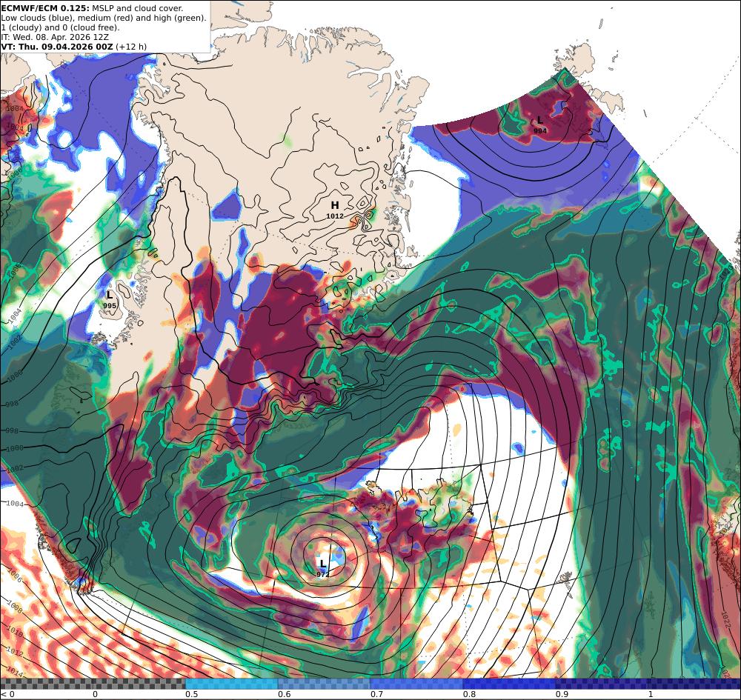Click the gray checkered cloud-free legend segment
Image resolution: width=741 pixels, height=700 pixels.
(93, 684)
